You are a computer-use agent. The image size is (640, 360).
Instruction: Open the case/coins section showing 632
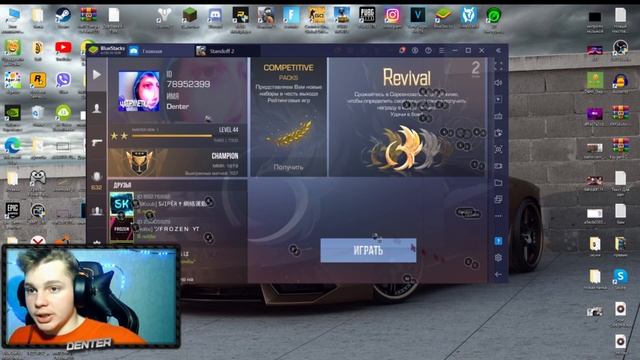coord(97,180)
